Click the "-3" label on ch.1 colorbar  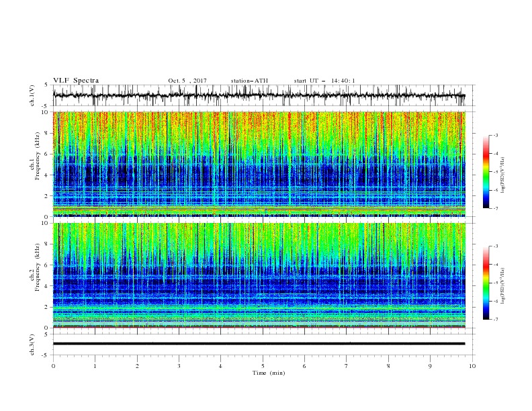(x=496, y=135)
